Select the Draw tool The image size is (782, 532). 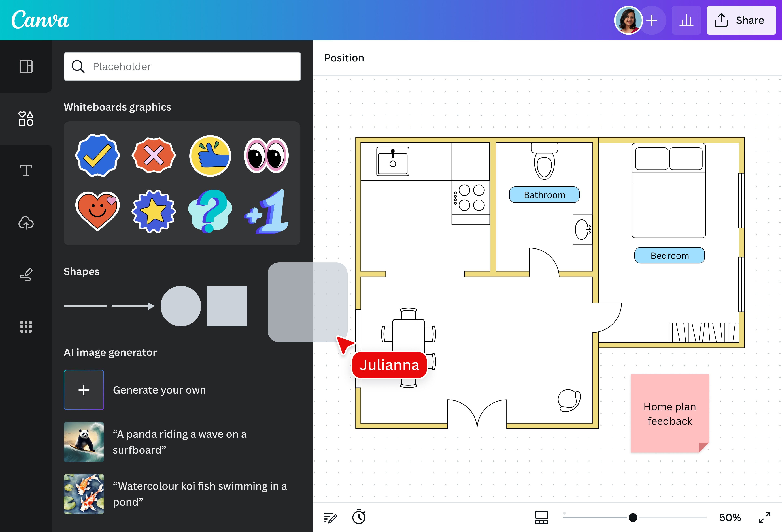(26, 275)
